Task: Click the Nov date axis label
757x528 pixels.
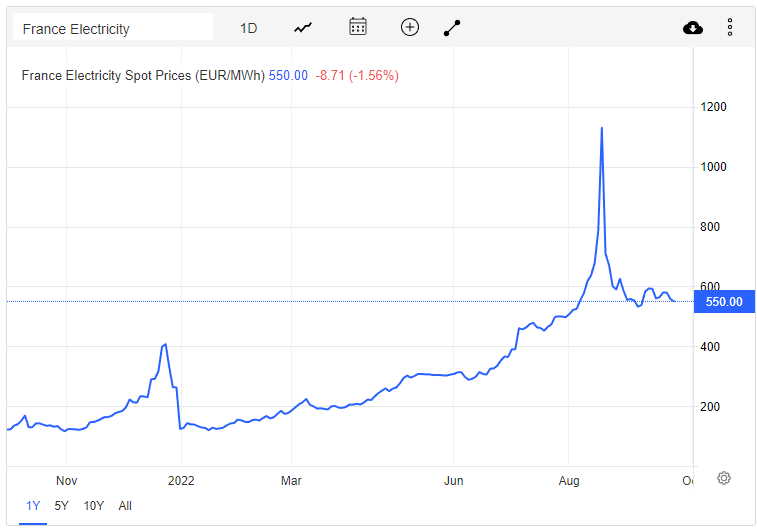Action: (x=67, y=481)
